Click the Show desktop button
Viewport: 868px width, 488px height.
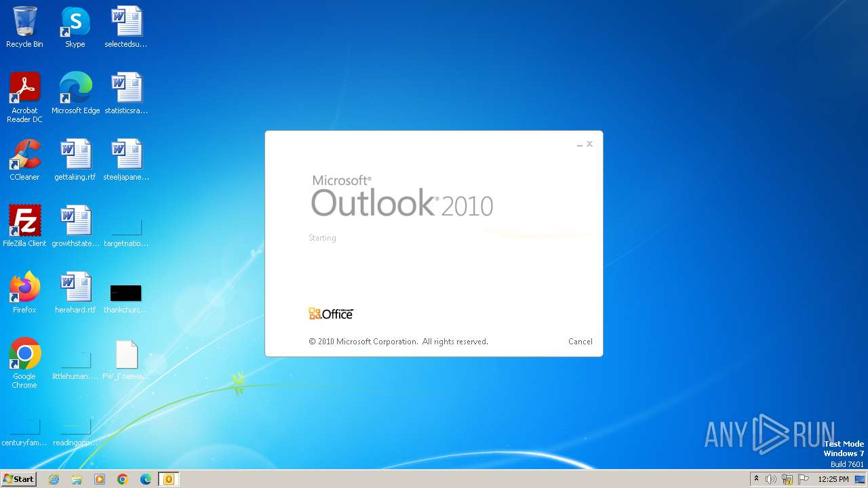(860, 479)
